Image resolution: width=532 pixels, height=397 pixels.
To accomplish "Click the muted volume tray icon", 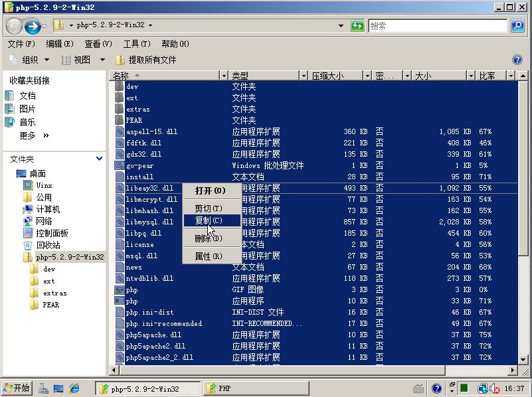I will tap(495, 388).
